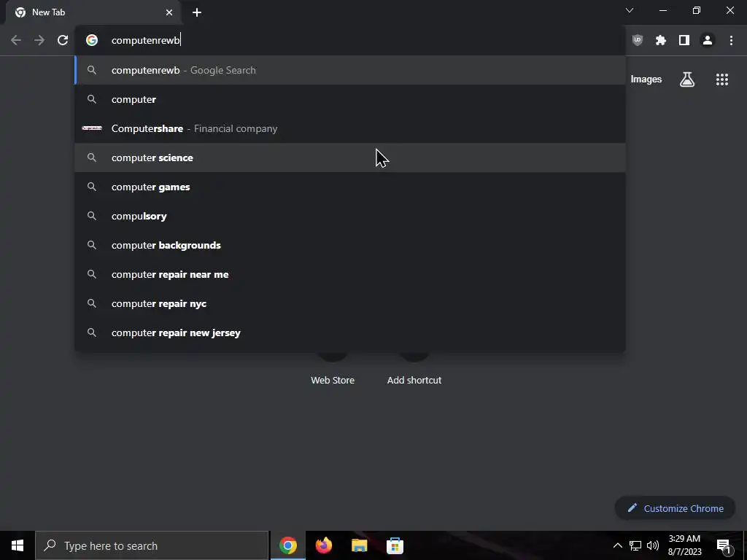Open the taskbar clock and date

tap(684, 545)
